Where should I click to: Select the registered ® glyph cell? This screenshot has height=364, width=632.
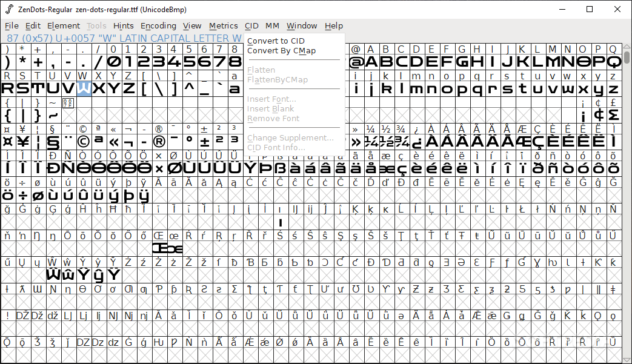(x=159, y=142)
